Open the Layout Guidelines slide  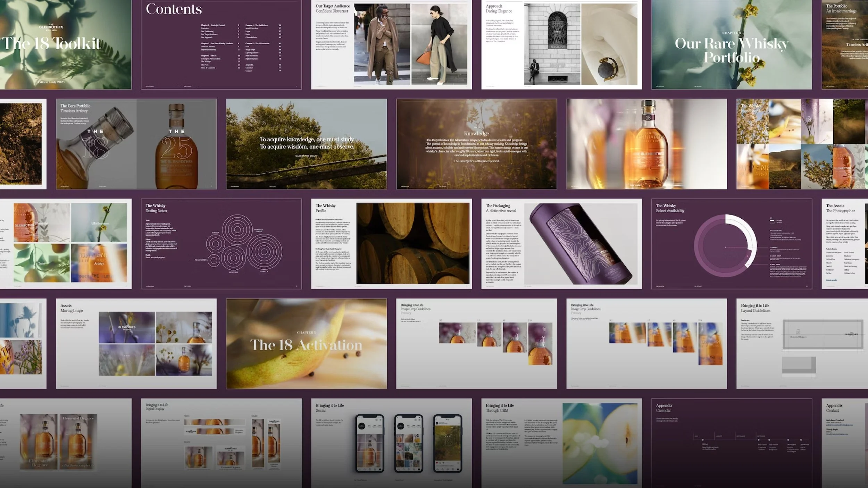pyautogui.click(x=802, y=344)
